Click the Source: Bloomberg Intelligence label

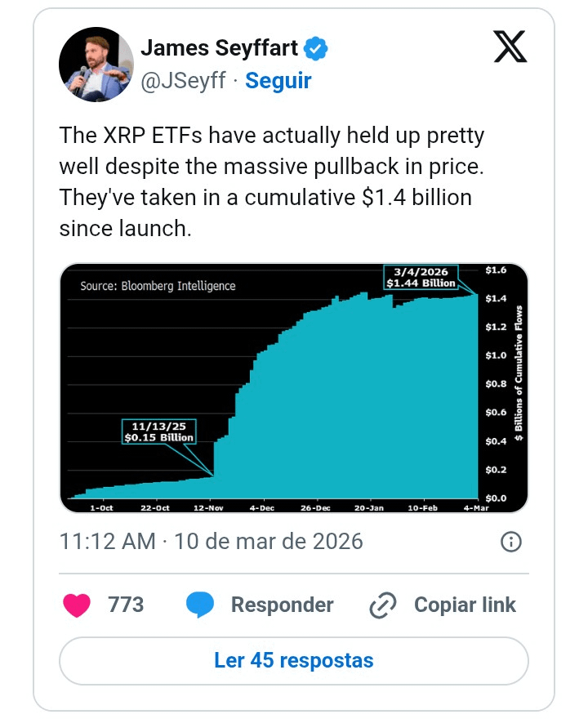[158, 286]
